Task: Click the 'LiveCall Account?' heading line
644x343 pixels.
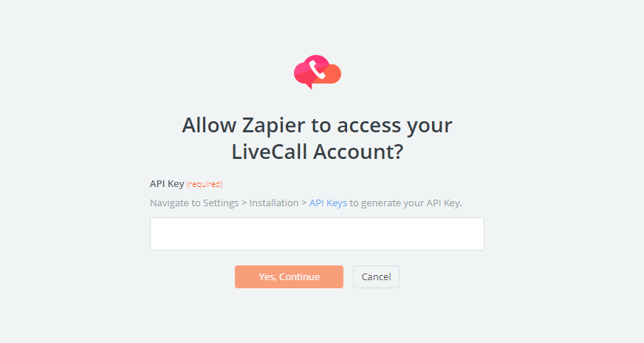Action: click(318, 152)
